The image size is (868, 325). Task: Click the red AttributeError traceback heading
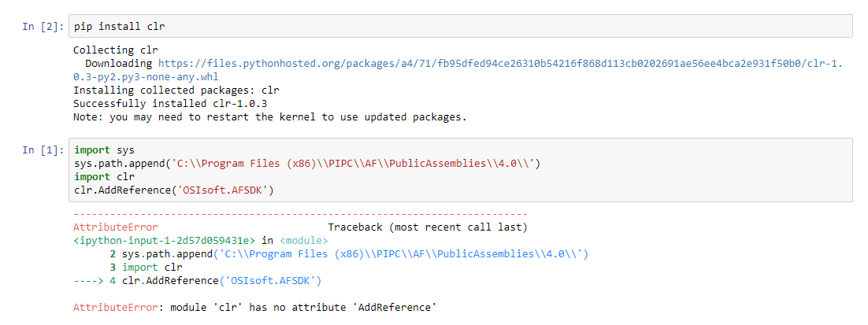(x=114, y=227)
